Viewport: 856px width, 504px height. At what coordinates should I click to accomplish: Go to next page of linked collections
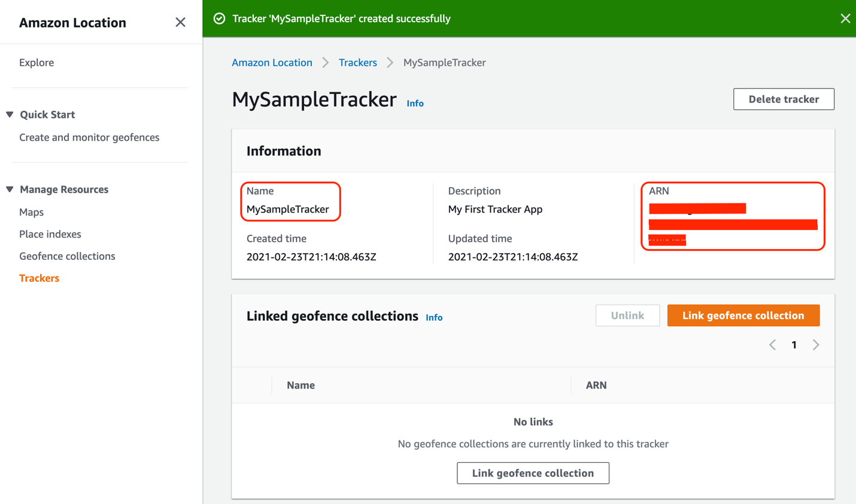[816, 345]
